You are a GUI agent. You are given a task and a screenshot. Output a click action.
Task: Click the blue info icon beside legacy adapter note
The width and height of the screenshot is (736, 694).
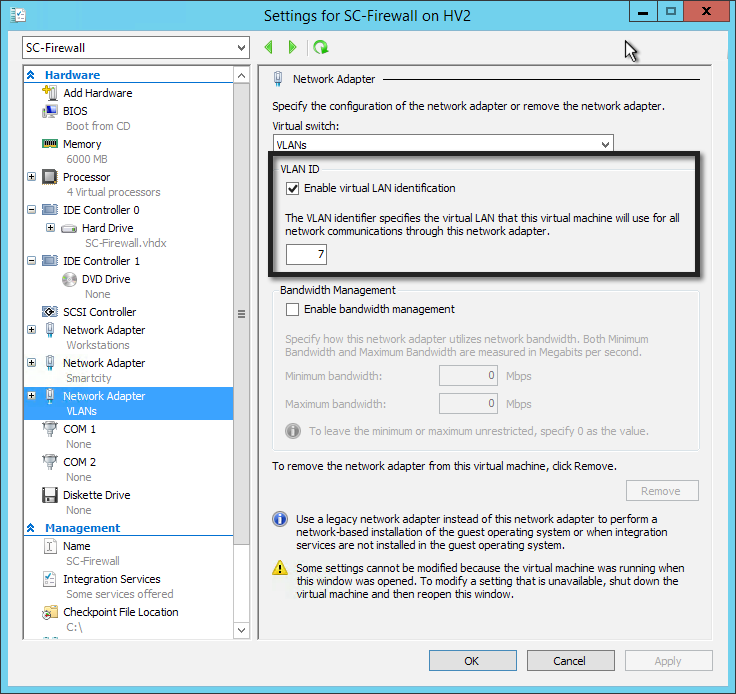[280, 519]
